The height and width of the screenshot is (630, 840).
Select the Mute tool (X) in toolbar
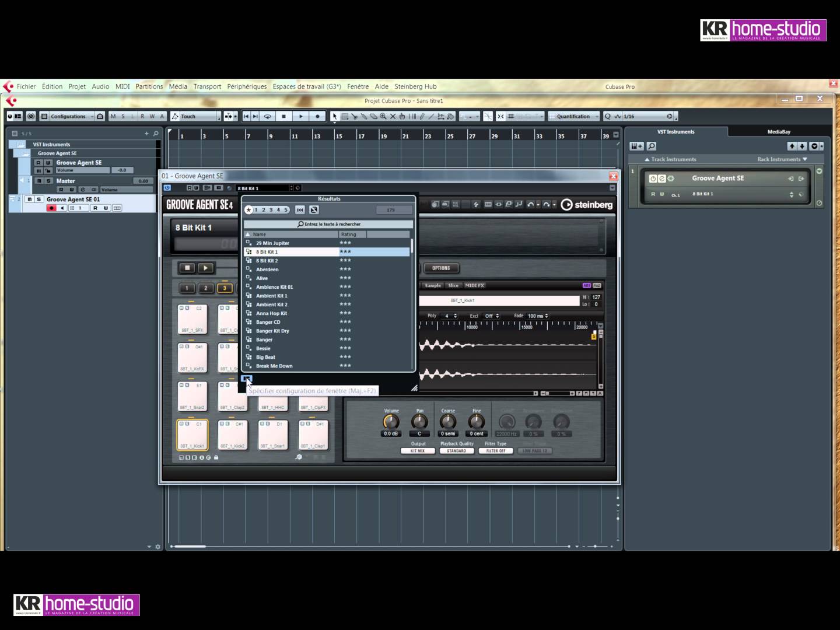(x=393, y=117)
